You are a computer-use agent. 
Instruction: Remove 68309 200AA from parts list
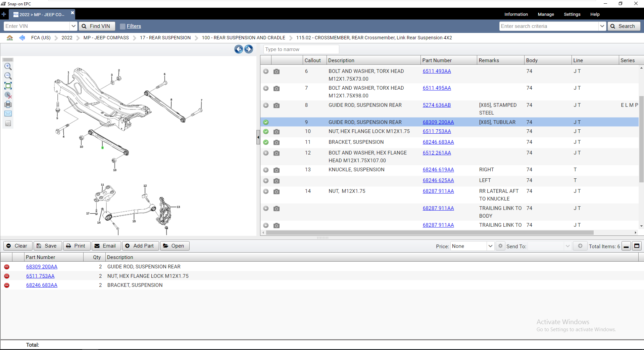[7, 267]
